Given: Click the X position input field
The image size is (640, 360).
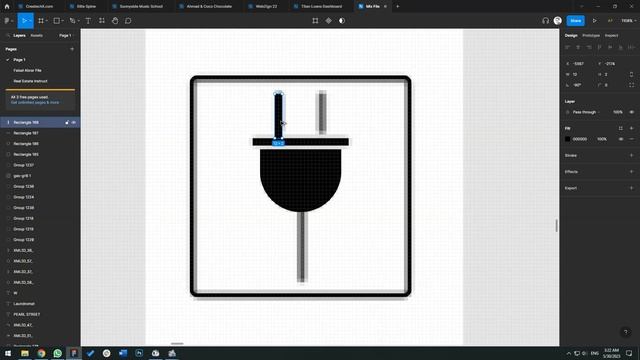Looking at the screenshot, I should coord(578,64).
